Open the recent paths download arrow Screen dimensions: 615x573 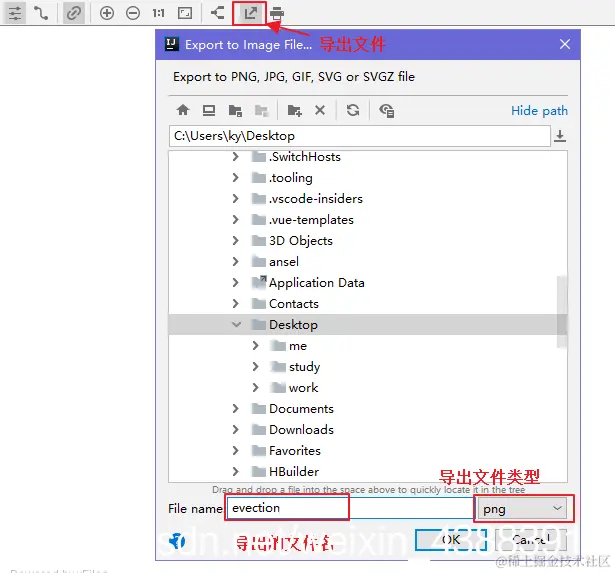tap(560, 136)
